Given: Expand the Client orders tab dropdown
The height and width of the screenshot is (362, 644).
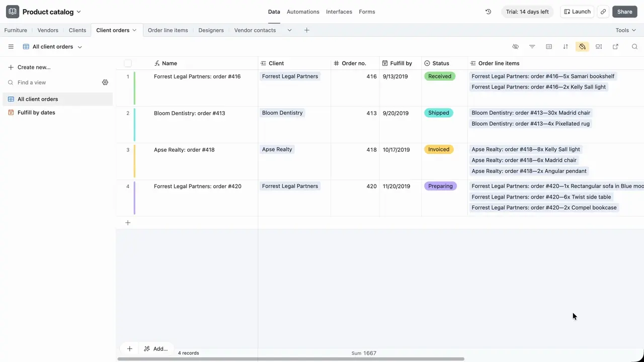Looking at the screenshot, I should pyautogui.click(x=134, y=30).
